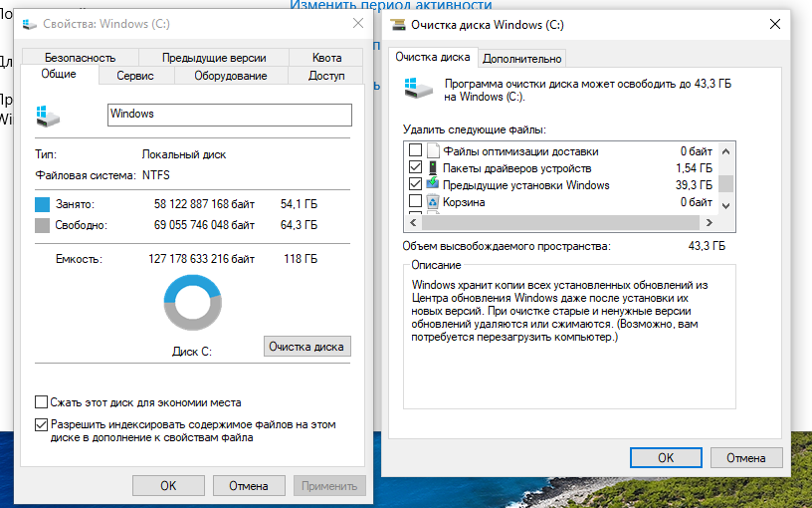Image resolution: width=812 pixels, height=508 pixels.
Task: Select the Общие tab
Action: (59, 74)
